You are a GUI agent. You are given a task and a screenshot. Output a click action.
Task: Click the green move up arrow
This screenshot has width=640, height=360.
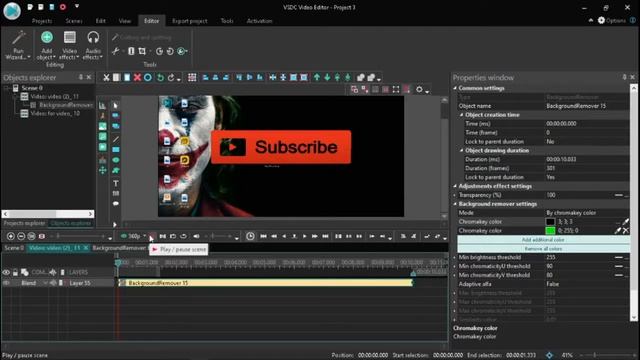click(317, 77)
